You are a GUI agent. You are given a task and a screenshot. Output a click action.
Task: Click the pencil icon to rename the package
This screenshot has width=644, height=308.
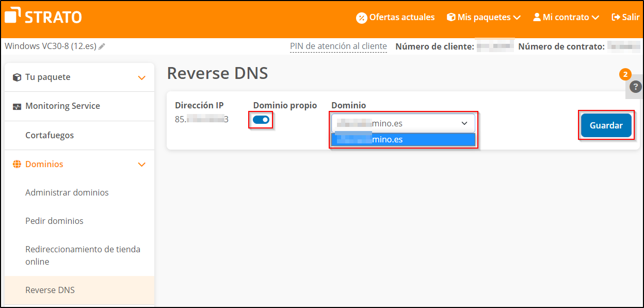click(x=102, y=46)
